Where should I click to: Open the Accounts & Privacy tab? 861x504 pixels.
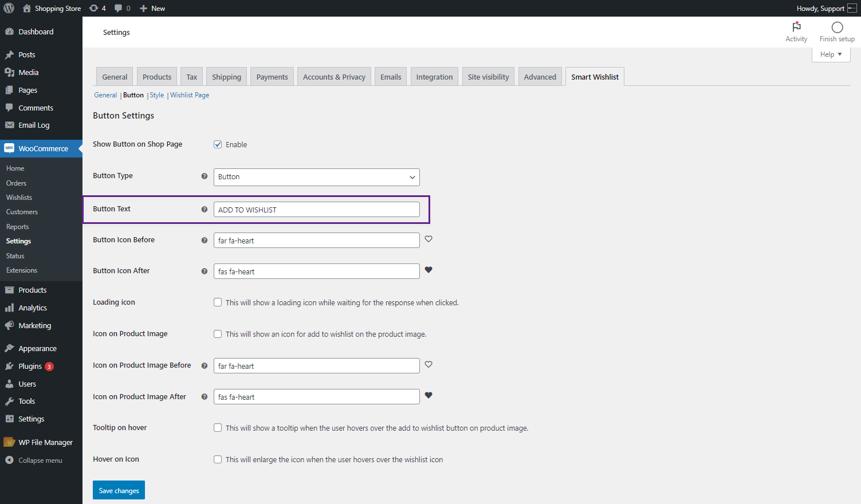click(x=334, y=77)
